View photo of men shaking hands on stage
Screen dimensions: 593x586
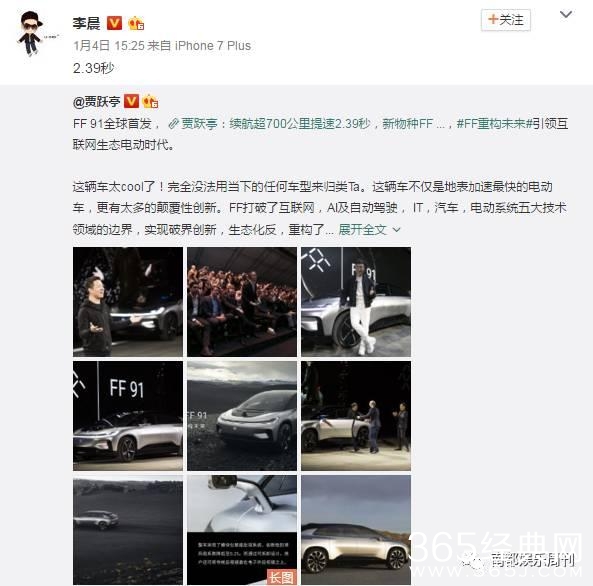tap(356, 416)
